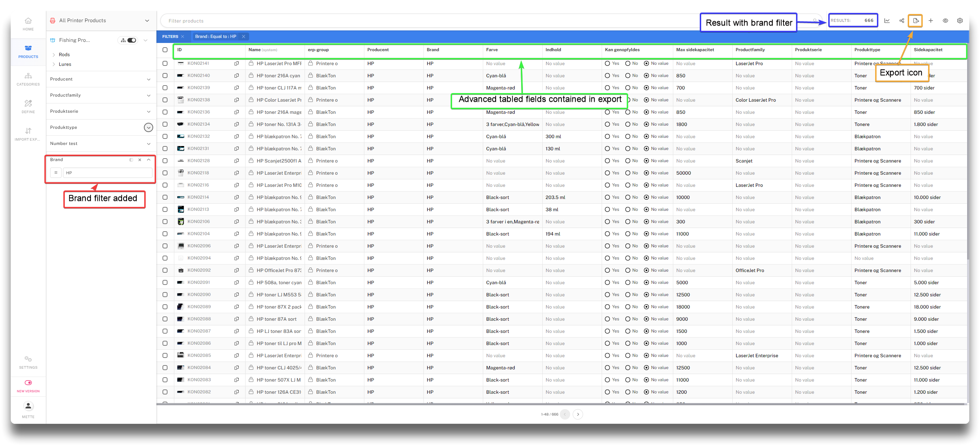Image resolution: width=980 pixels, height=446 pixels.
Task: Open Import Export in left sidebar
Action: (x=28, y=134)
